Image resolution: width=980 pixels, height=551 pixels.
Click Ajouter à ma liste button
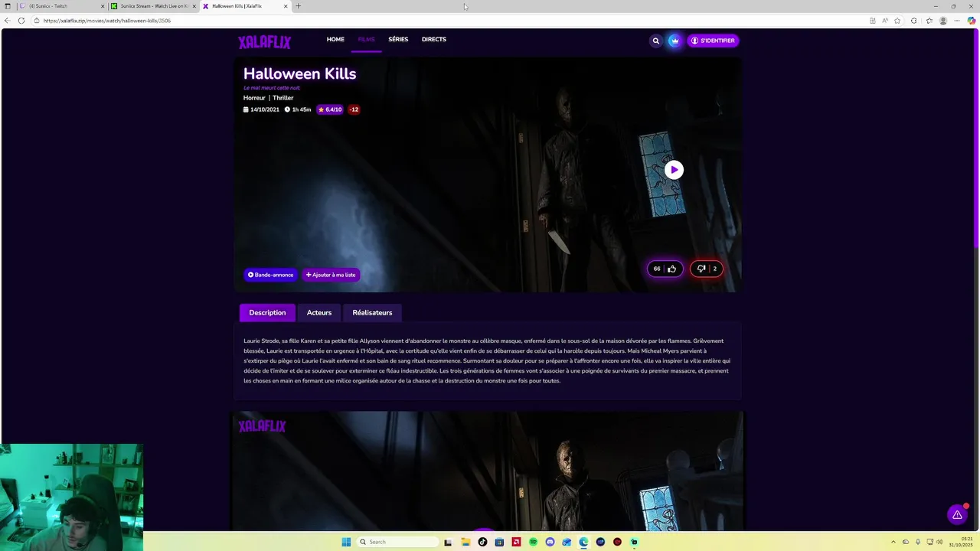pyautogui.click(x=331, y=275)
